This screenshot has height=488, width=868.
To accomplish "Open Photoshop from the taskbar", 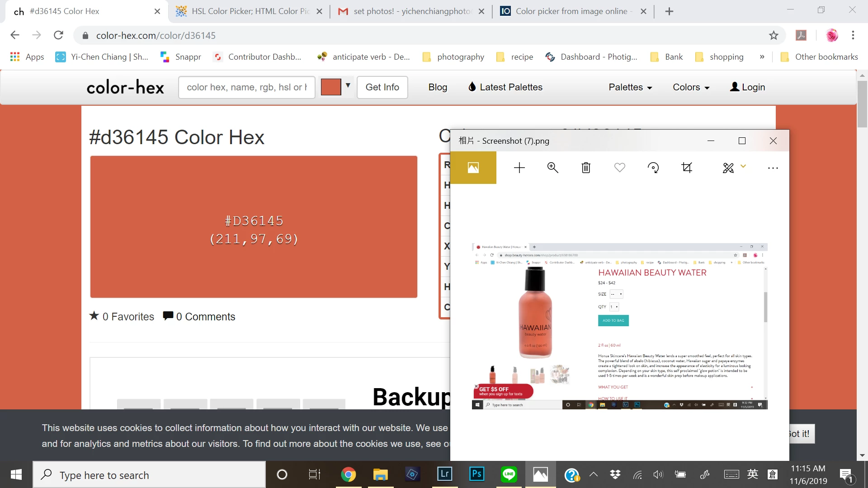I will pyautogui.click(x=476, y=474).
